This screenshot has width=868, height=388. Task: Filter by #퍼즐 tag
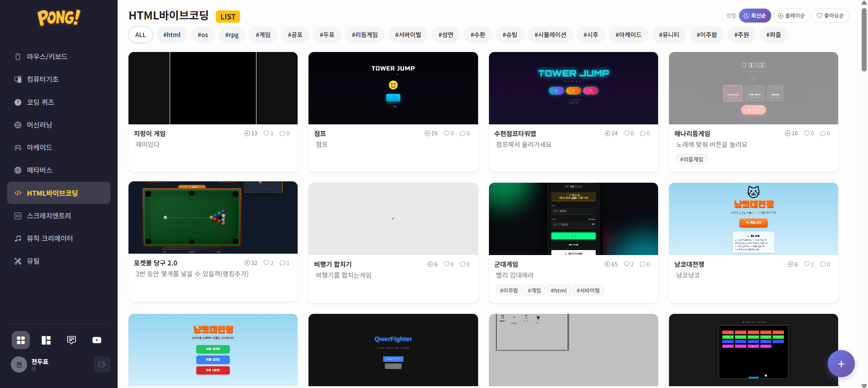point(773,35)
